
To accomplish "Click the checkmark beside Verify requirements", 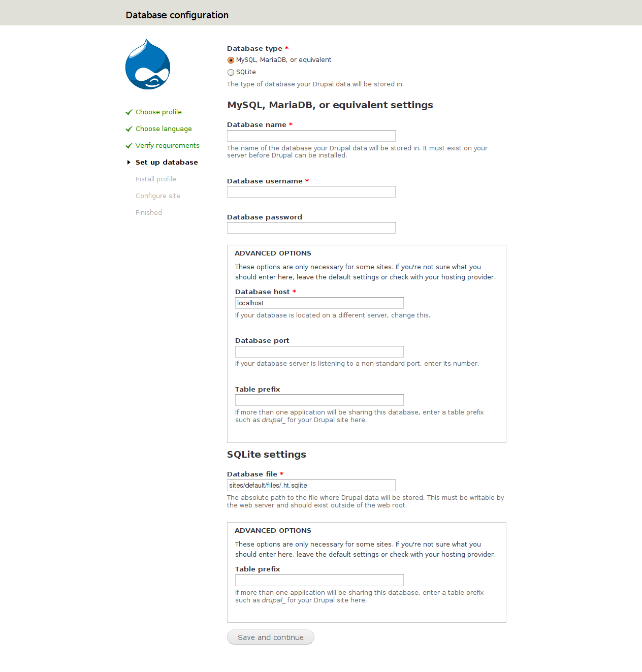I will (129, 146).
